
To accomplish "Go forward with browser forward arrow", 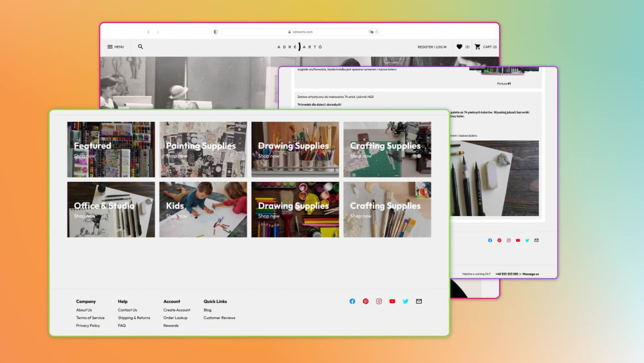I will point(158,32).
